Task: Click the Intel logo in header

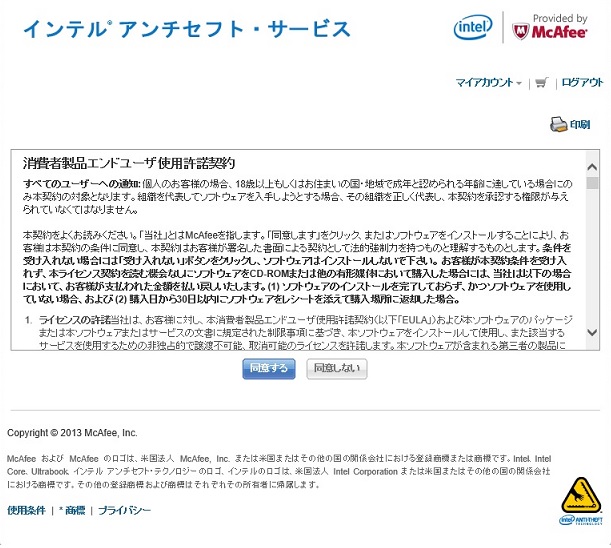Action: coord(473,27)
